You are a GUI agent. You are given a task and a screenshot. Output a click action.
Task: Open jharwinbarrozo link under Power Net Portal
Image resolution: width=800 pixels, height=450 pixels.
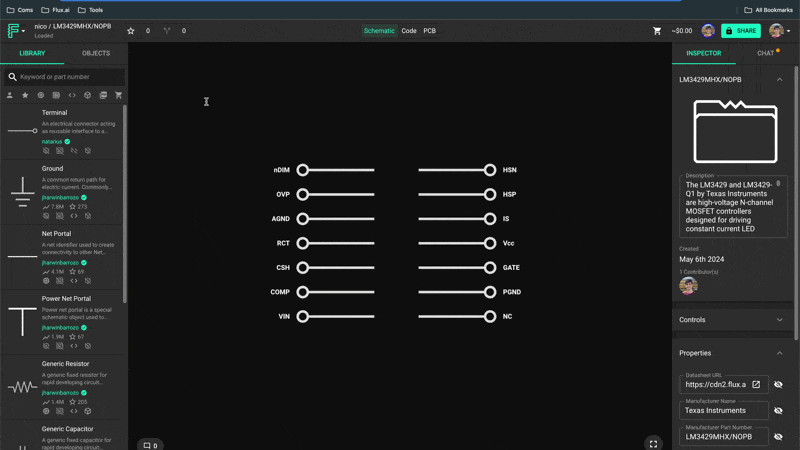60,328
